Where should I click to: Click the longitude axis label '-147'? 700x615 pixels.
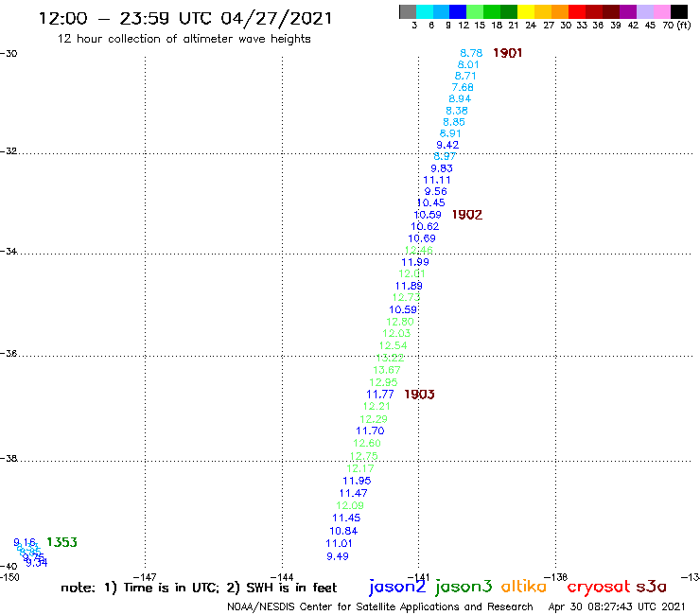tap(145, 577)
